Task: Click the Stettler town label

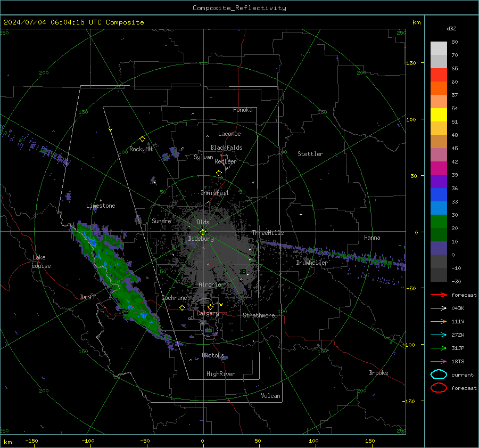Action: click(x=310, y=154)
